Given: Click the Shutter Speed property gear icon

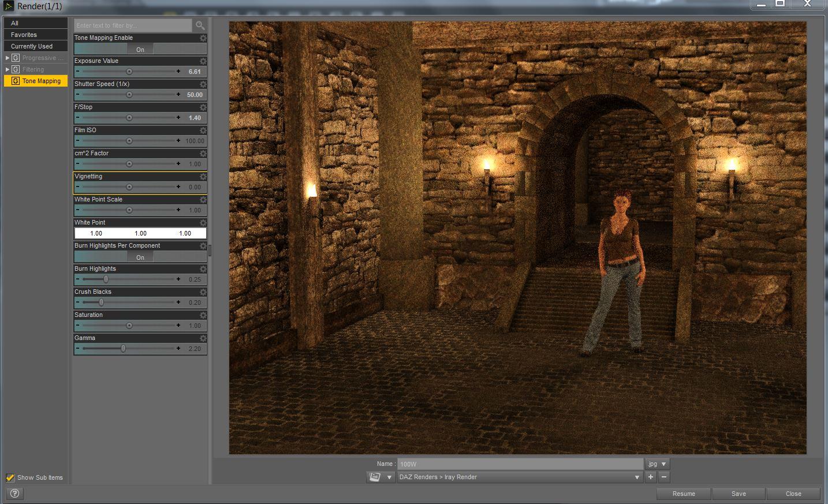Looking at the screenshot, I should pos(203,84).
